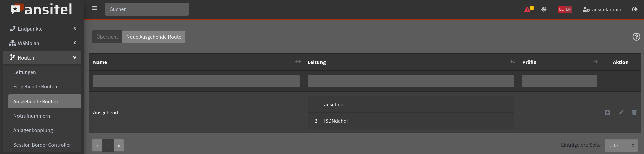Toggle the theme brightness icon
This screenshot has width=644, height=154.
click(x=544, y=9)
